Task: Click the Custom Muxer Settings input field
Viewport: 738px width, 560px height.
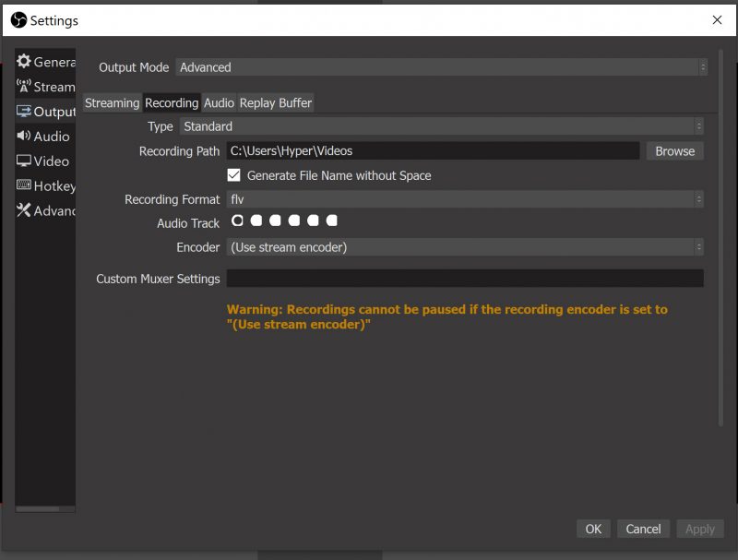Action: pos(465,279)
